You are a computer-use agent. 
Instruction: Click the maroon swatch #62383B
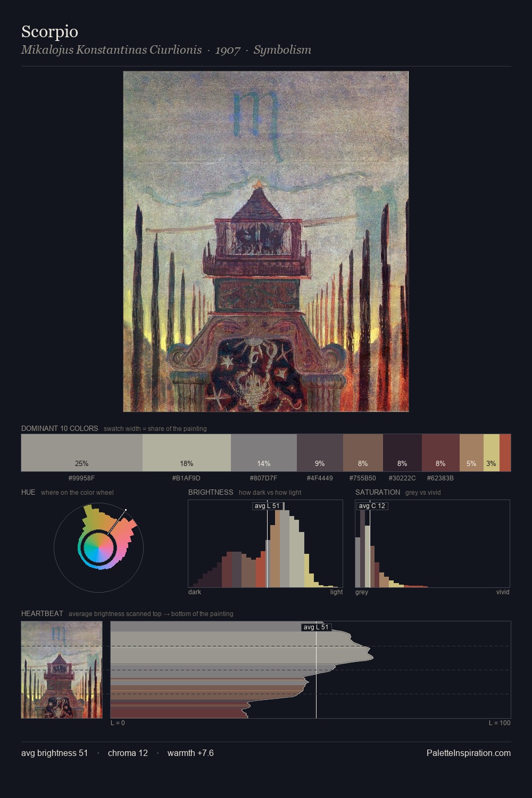(x=440, y=453)
